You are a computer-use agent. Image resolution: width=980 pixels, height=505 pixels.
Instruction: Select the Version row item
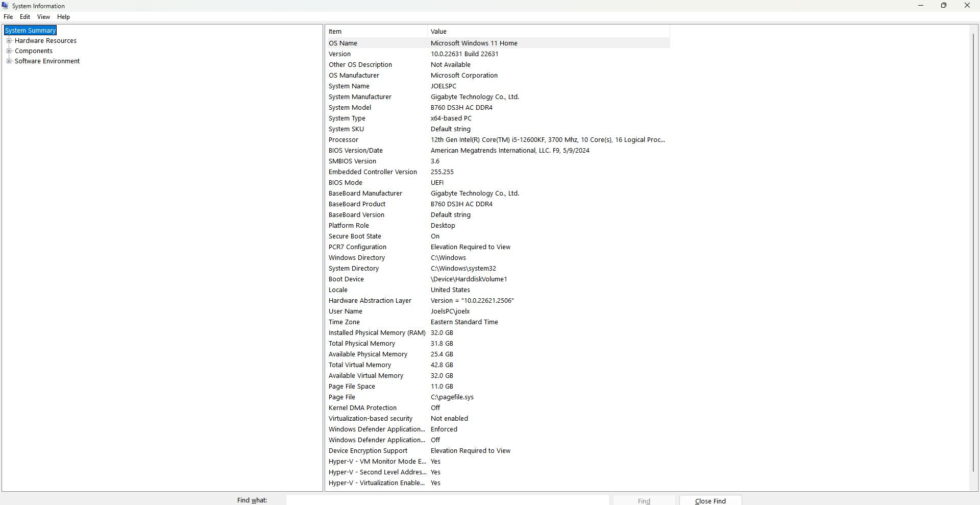498,54
